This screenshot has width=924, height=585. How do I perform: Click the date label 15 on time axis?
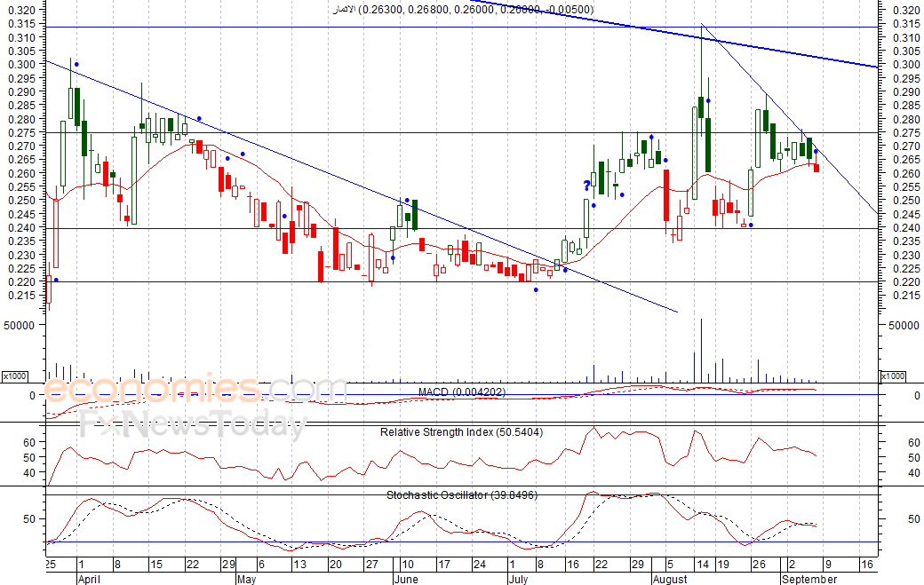pyautogui.click(x=156, y=565)
